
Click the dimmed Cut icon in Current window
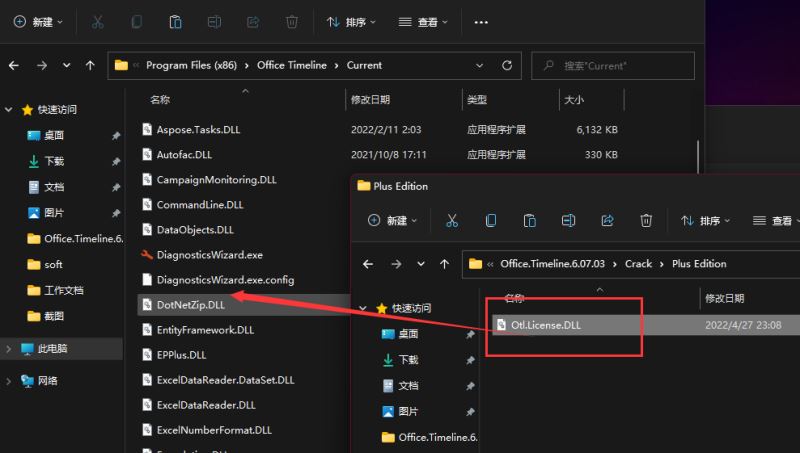[x=97, y=22]
